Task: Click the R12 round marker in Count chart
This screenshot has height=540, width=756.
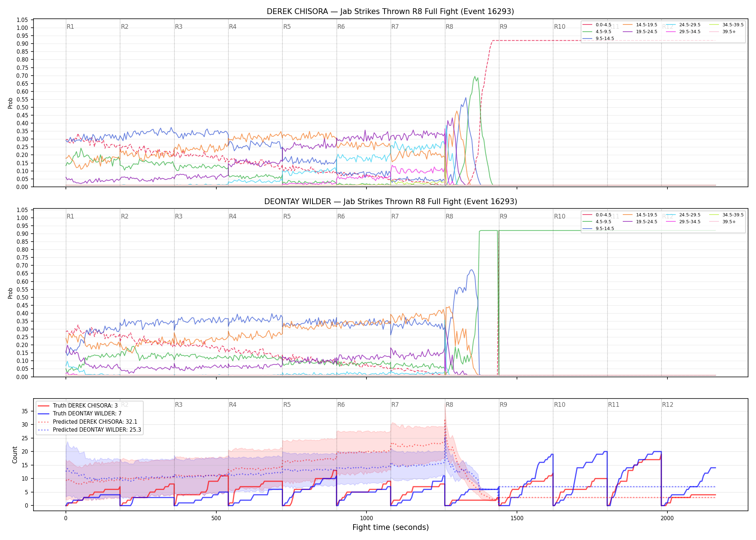Action: [667, 405]
